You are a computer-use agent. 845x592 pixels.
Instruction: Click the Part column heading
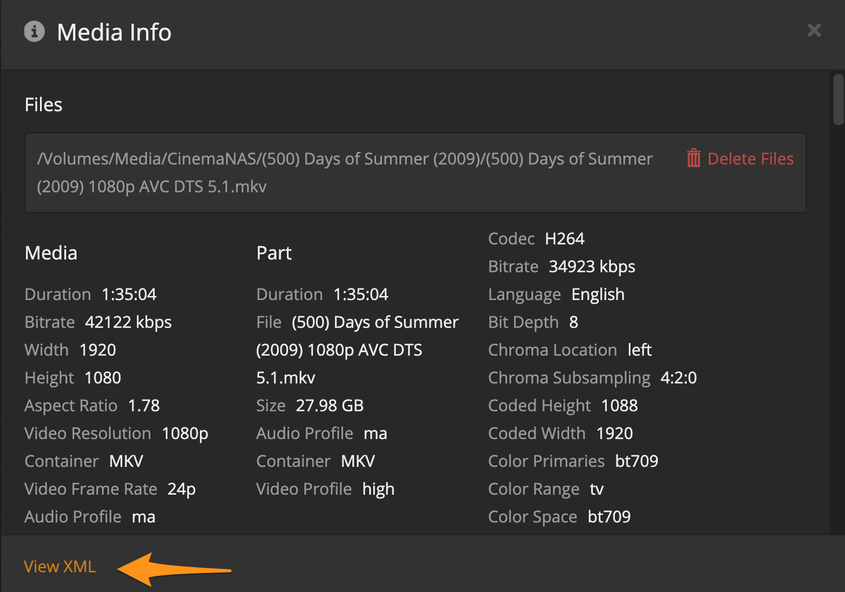pyautogui.click(x=274, y=253)
